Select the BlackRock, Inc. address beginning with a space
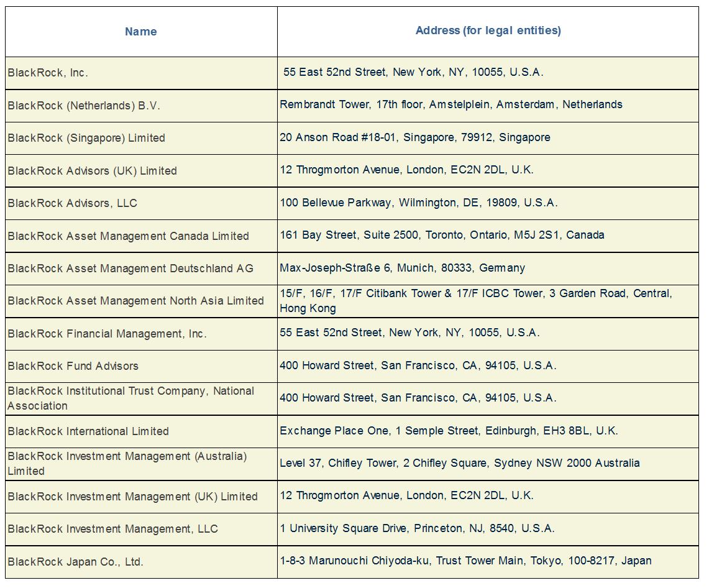Viewport: 709px width, 588px height. coord(488,73)
